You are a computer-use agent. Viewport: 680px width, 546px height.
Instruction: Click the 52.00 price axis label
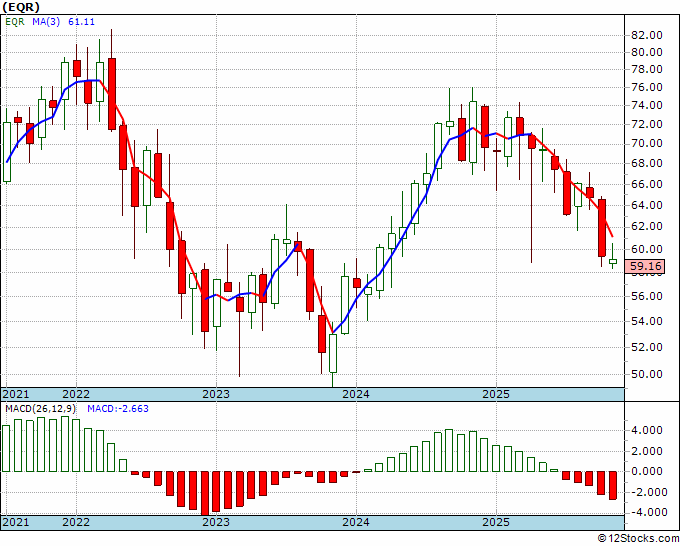[646, 347]
